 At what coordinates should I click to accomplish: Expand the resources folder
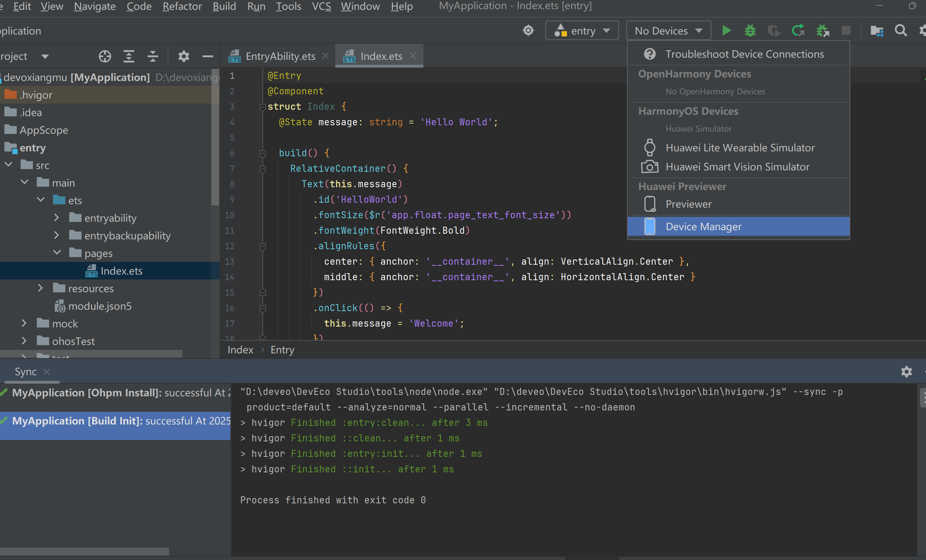click(41, 288)
